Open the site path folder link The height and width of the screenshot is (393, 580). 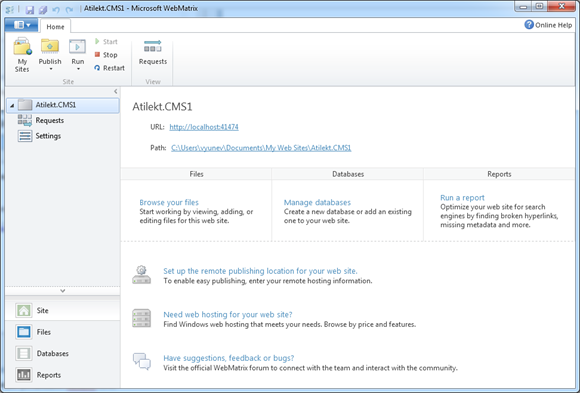(x=261, y=148)
